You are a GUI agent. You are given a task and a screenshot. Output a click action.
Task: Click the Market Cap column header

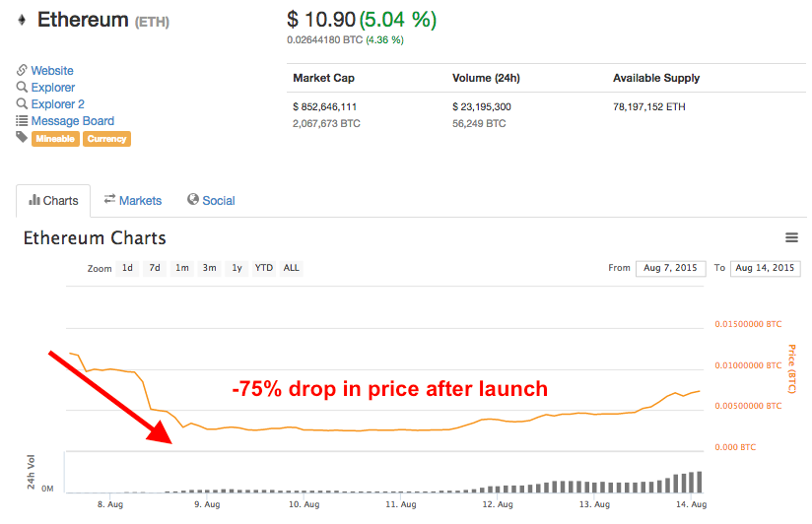coord(323,78)
